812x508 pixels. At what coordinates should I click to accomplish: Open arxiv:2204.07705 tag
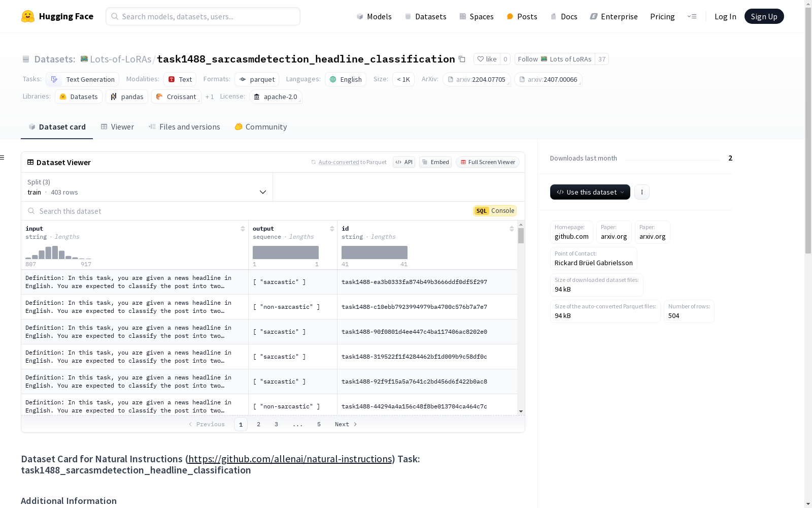click(x=477, y=79)
